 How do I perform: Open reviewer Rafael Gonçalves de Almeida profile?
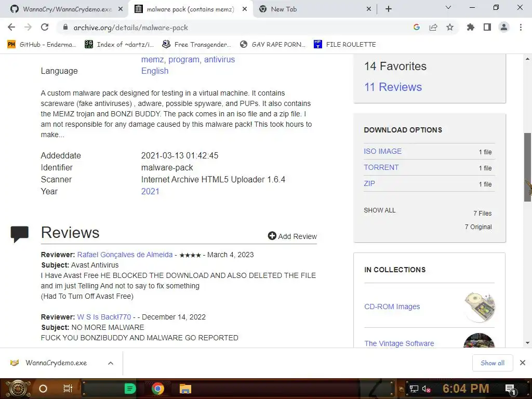tap(125, 255)
